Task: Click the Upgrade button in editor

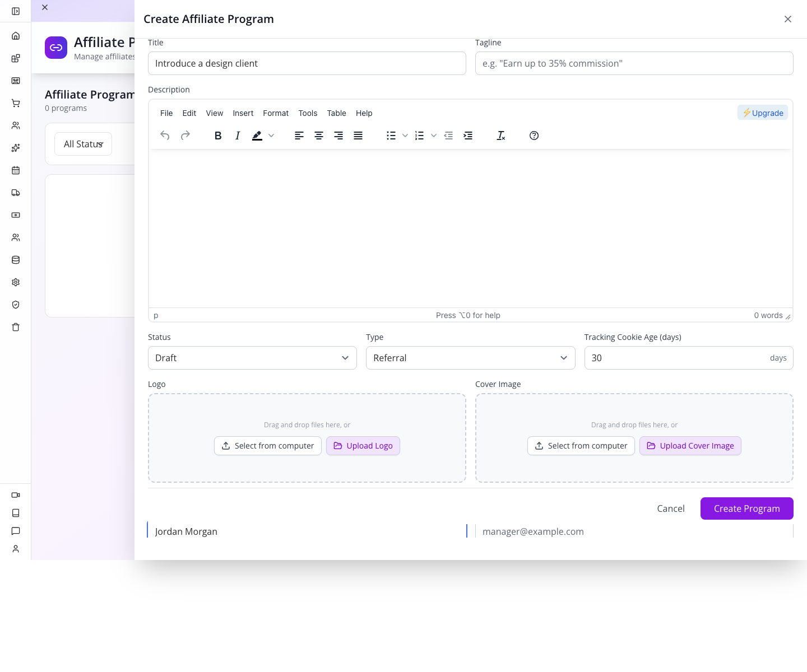Action: click(x=763, y=113)
